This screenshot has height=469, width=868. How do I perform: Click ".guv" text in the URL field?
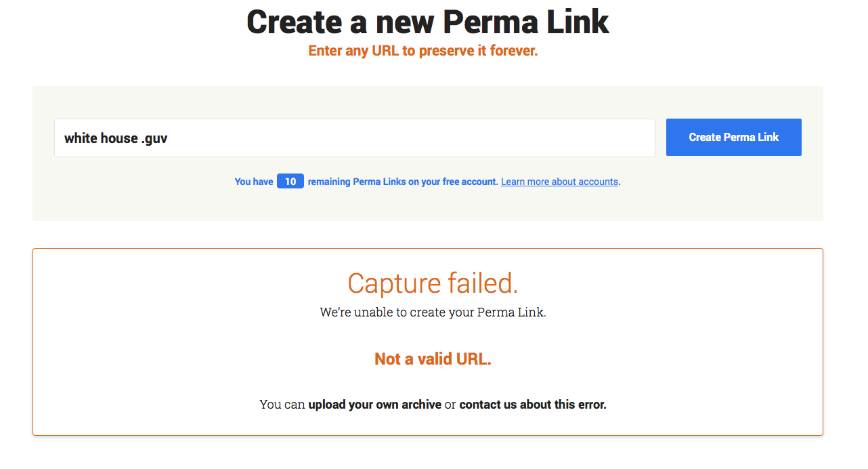pyautogui.click(x=154, y=139)
